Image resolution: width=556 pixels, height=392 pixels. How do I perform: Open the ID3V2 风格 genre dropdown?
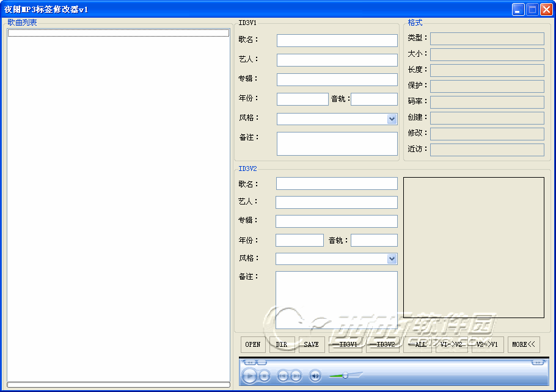[392, 259]
